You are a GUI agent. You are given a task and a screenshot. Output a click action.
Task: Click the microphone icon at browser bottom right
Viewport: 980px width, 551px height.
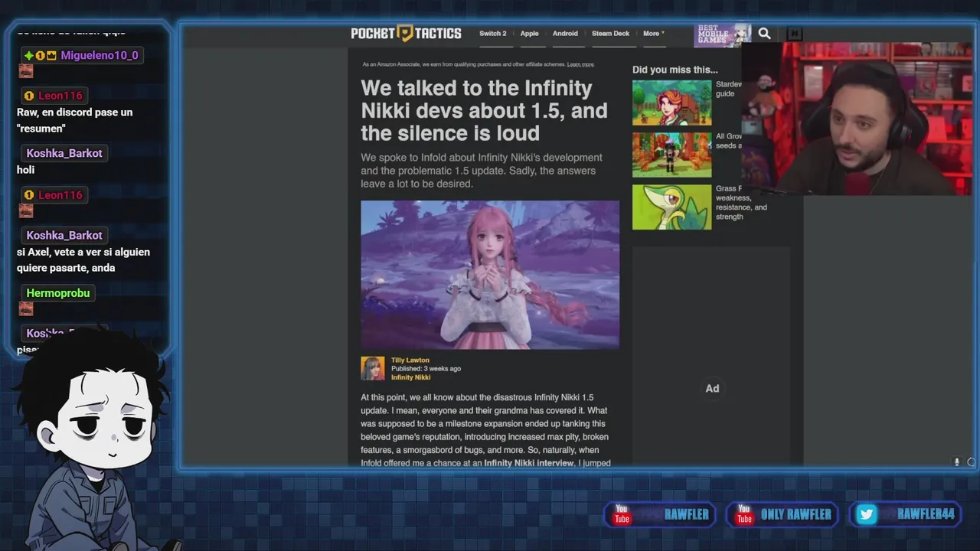[956, 462]
